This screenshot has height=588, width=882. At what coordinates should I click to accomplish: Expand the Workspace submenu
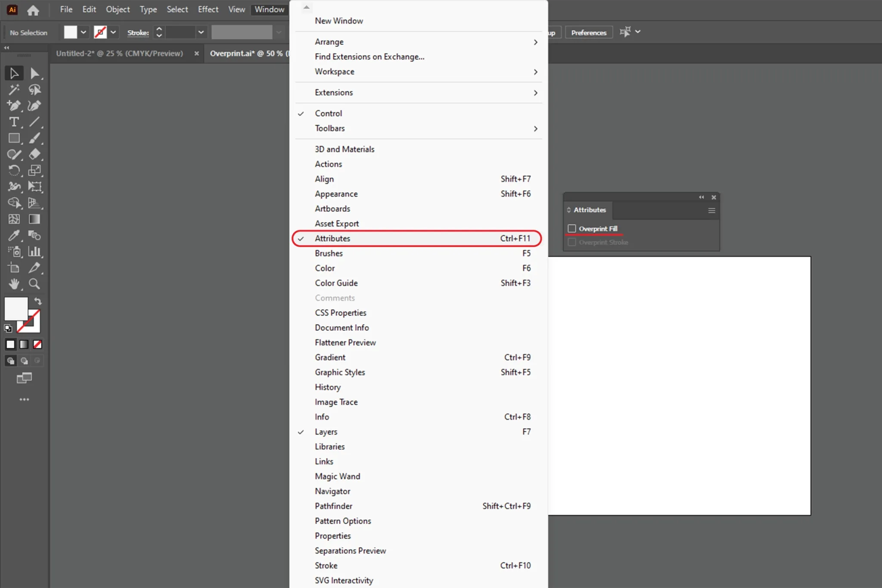click(x=388, y=71)
